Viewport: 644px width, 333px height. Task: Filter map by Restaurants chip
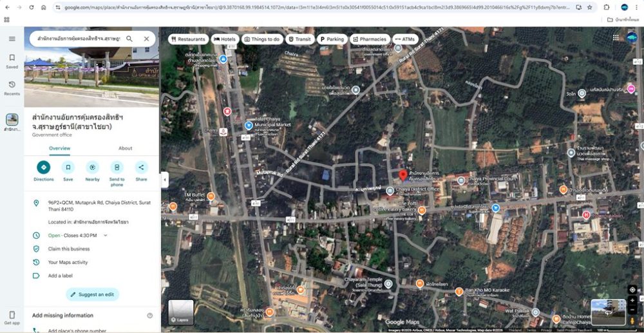click(187, 39)
